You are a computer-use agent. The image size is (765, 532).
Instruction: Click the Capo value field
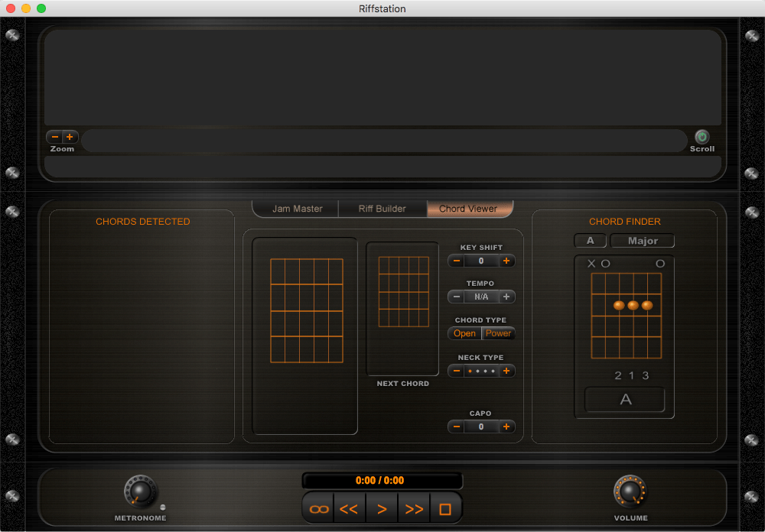point(481,427)
